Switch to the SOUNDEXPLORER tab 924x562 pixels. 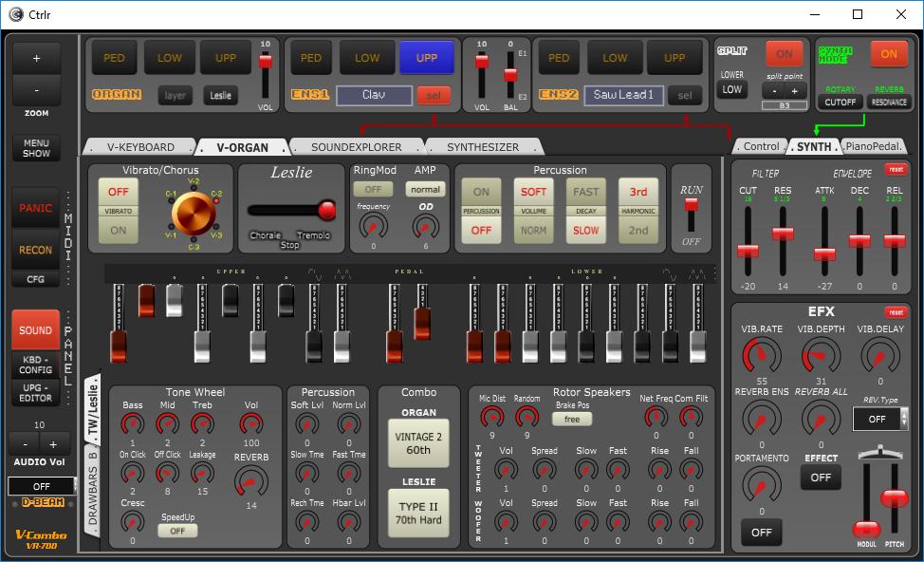coord(357,147)
